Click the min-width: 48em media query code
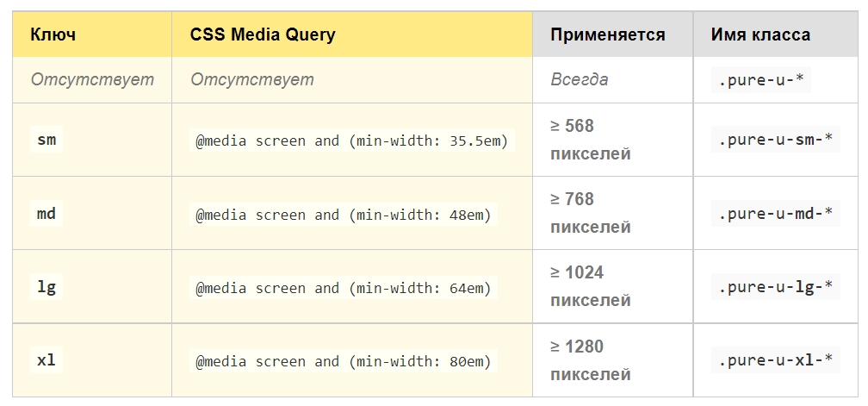The height and width of the screenshot is (406, 868). [x=344, y=215]
